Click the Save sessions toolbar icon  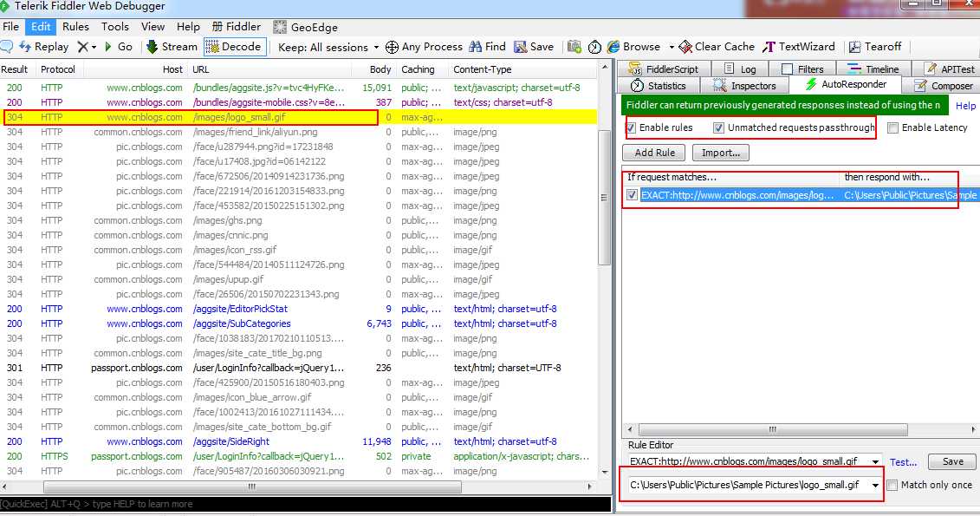tap(534, 47)
